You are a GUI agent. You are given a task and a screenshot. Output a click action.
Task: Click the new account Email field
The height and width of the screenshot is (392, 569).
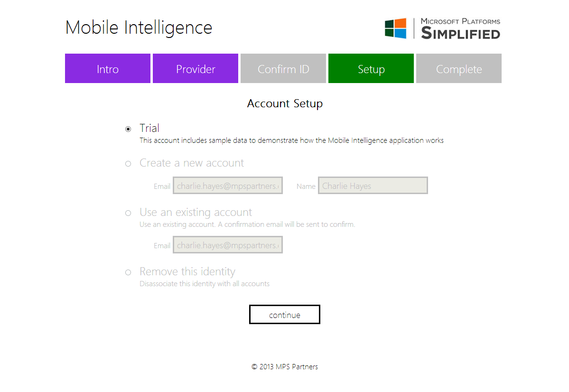coord(228,186)
